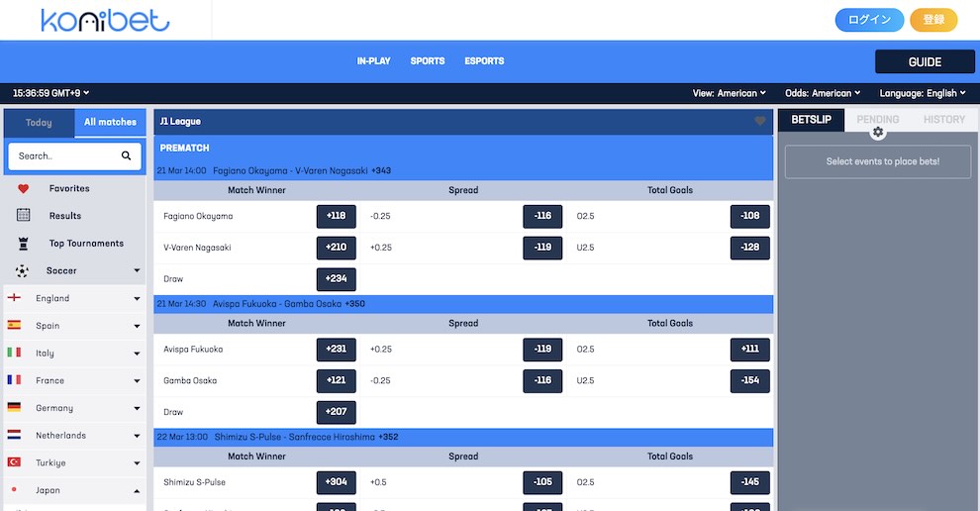This screenshot has height=511, width=980.
Task: Select the BETSLIP tab
Action: point(812,120)
